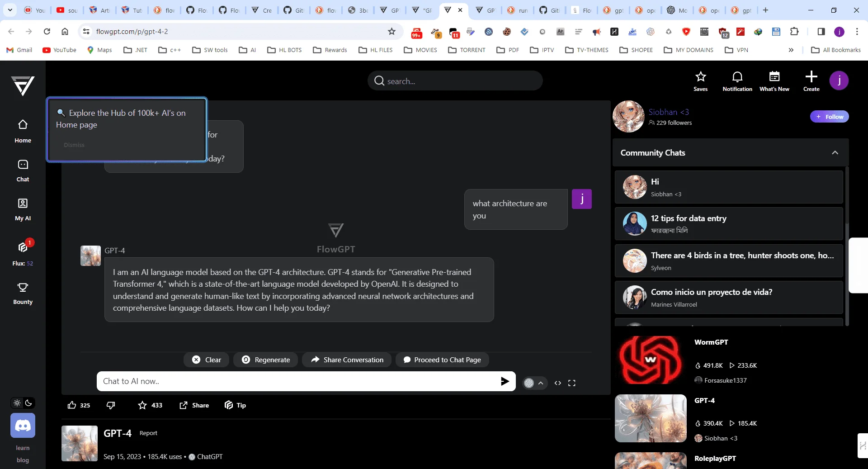The height and width of the screenshot is (469, 868).
Task: Bookmark this page with star icon
Action: tap(392, 31)
